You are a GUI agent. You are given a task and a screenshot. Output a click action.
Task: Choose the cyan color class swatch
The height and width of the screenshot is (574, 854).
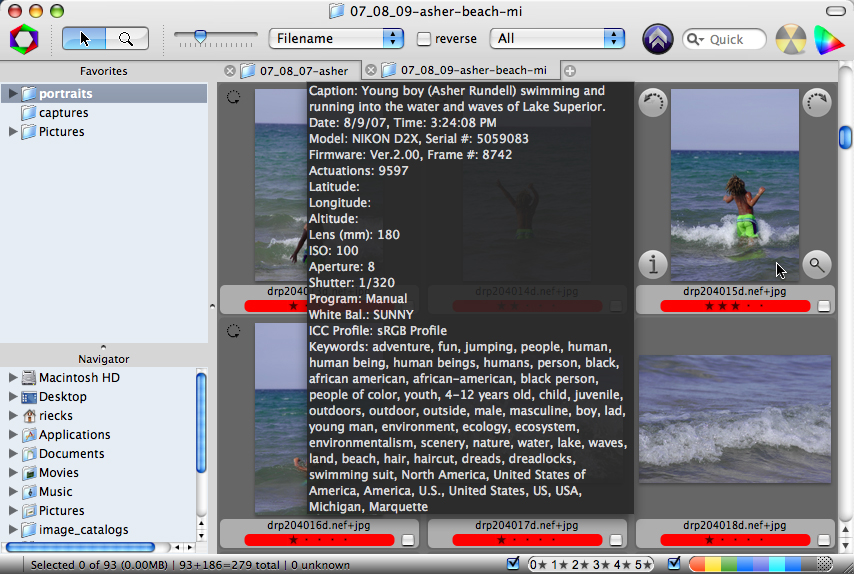[777, 564]
